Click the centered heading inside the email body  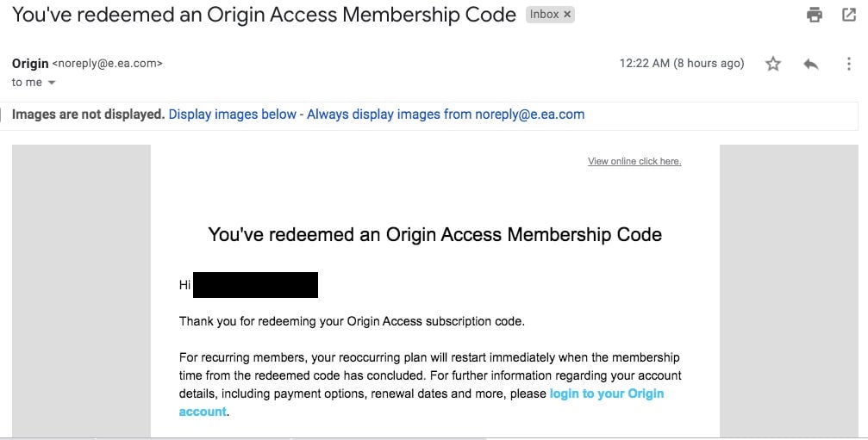tap(434, 234)
